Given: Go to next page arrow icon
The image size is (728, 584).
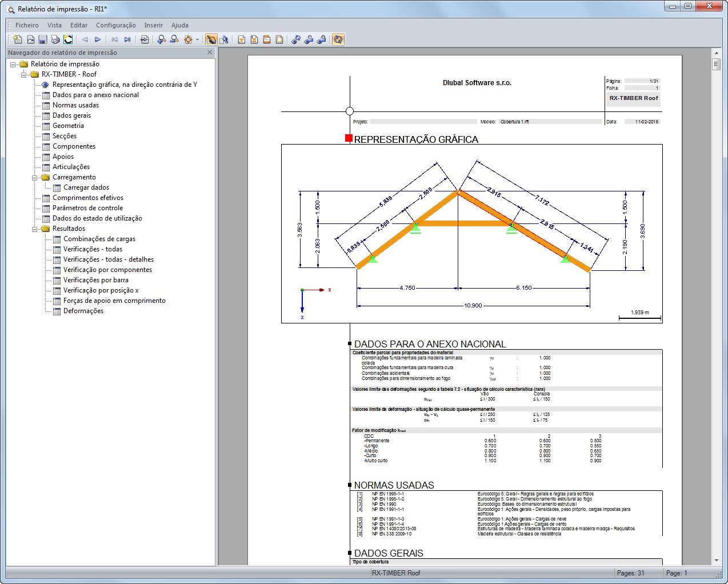Looking at the screenshot, I should 98,39.
